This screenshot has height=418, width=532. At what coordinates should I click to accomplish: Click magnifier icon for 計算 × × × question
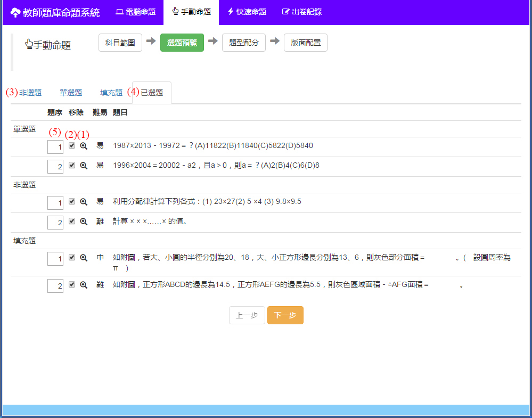(84, 222)
